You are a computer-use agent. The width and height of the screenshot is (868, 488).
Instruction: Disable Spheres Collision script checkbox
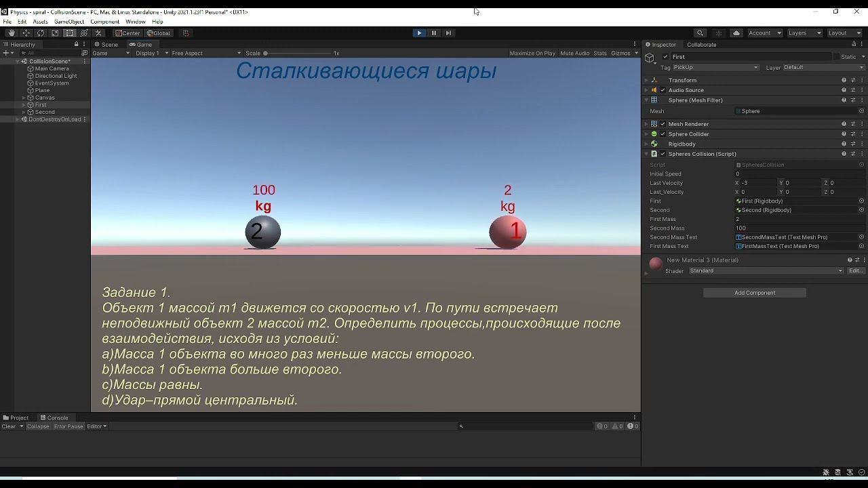(x=663, y=154)
